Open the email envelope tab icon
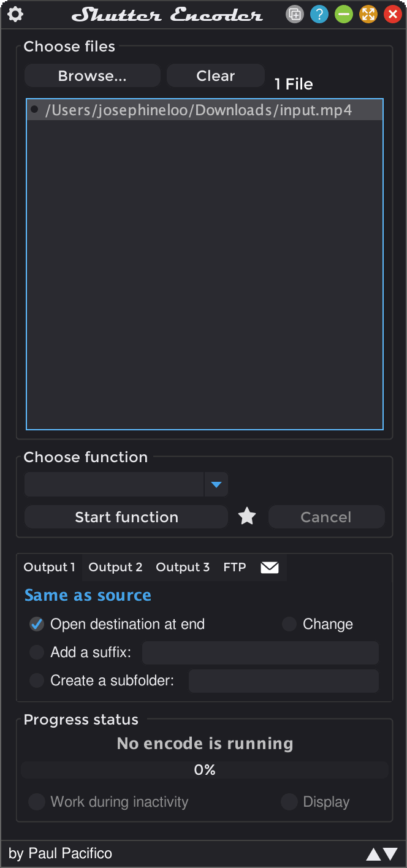The width and height of the screenshot is (407, 868). pyautogui.click(x=270, y=568)
